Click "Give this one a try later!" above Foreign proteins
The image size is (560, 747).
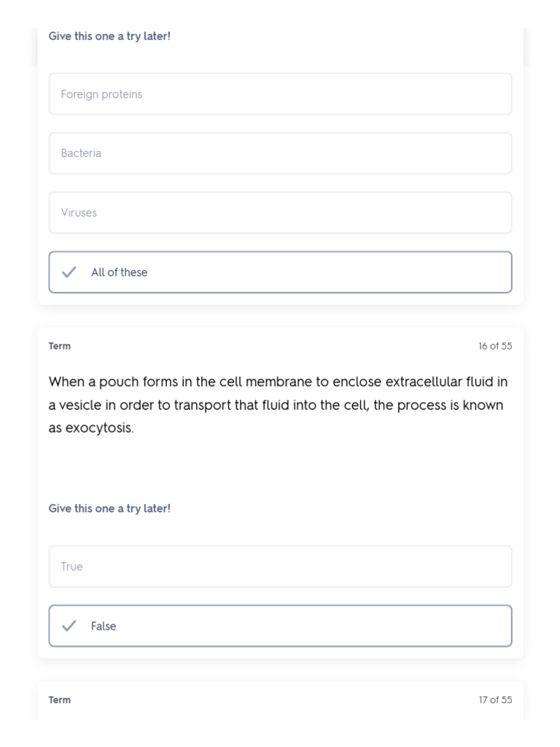pyautogui.click(x=109, y=36)
